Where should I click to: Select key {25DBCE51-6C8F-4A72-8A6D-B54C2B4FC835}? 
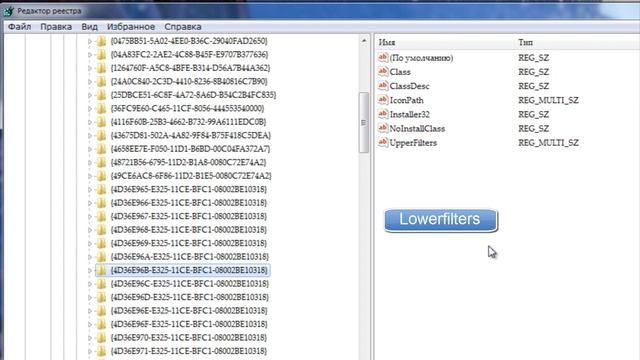tap(193, 95)
